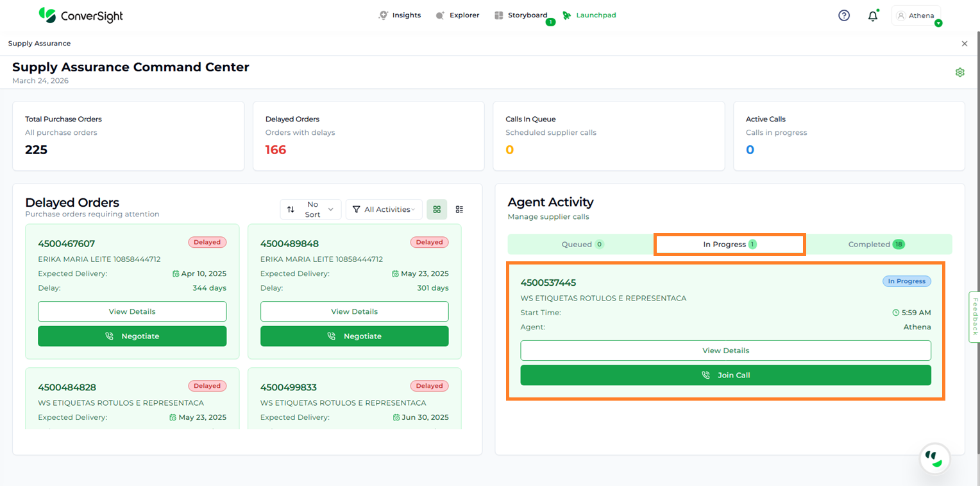
Task: Expand the Athena profile menu arrow
Action: tap(938, 23)
